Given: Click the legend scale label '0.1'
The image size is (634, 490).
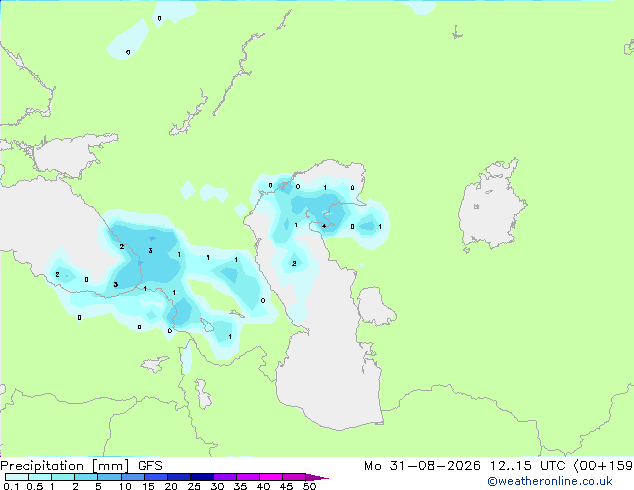Looking at the screenshot, I should pyautogui.click(x=11, y=486).
